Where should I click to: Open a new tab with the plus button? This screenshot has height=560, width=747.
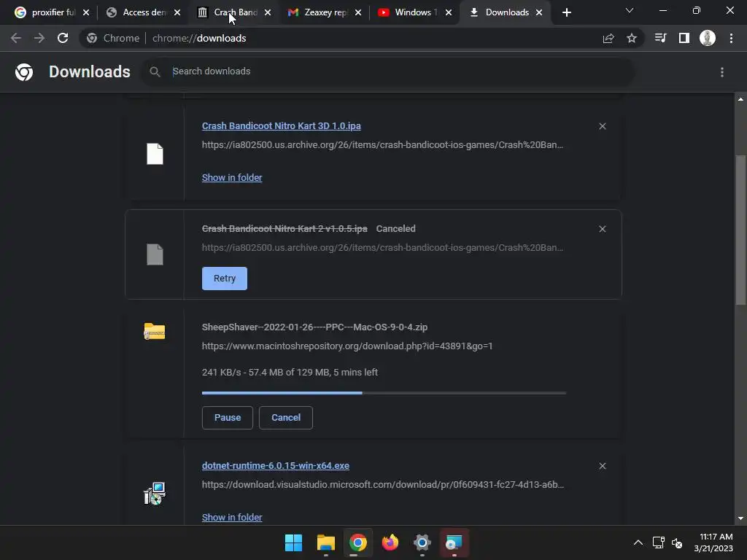(x=566, y=12)
